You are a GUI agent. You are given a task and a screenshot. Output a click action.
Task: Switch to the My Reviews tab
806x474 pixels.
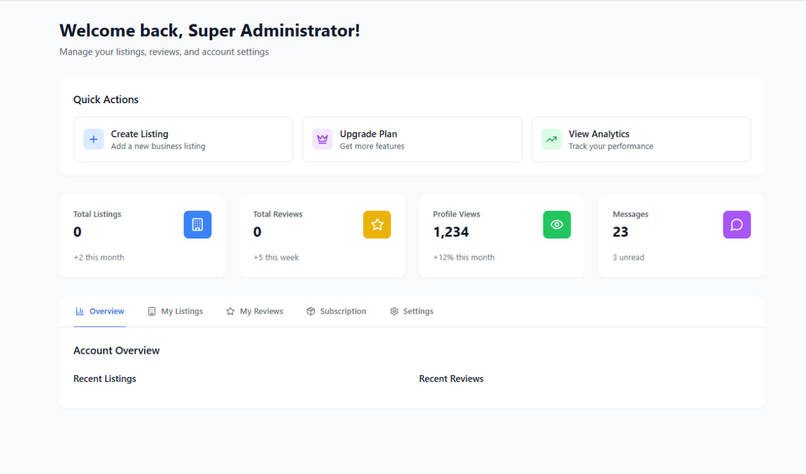(x=254, y=311)
